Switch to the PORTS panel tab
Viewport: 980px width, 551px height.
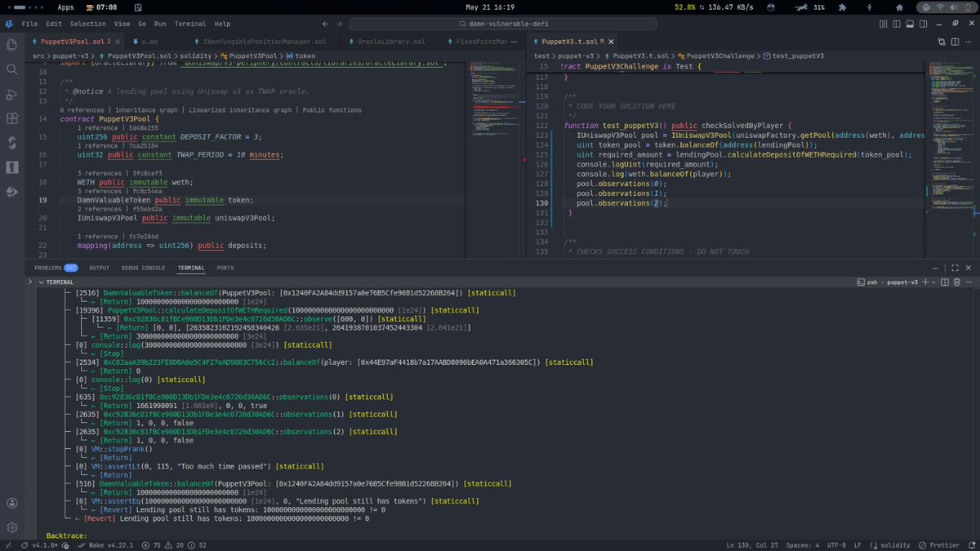click(x=225, y=268)
